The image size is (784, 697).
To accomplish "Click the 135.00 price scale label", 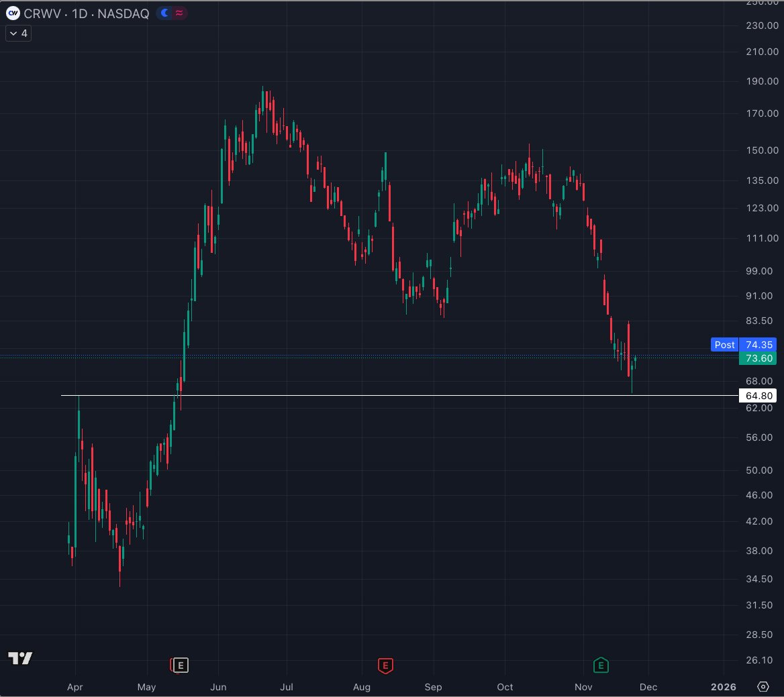I will point(762,180).
